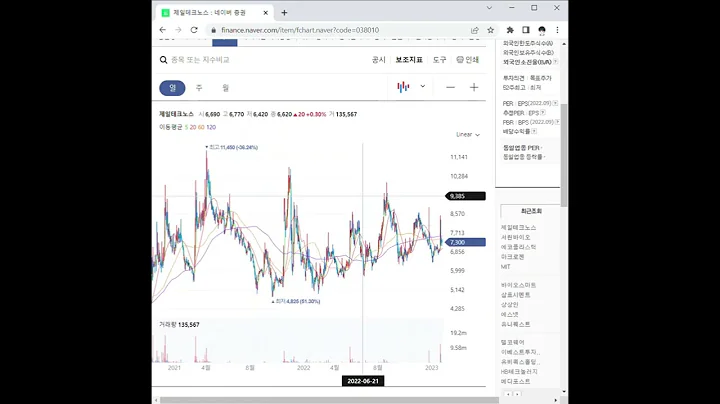Click help icon beside PER EPS(2022.09)
The image size is (720, 404).
(555, 103)
